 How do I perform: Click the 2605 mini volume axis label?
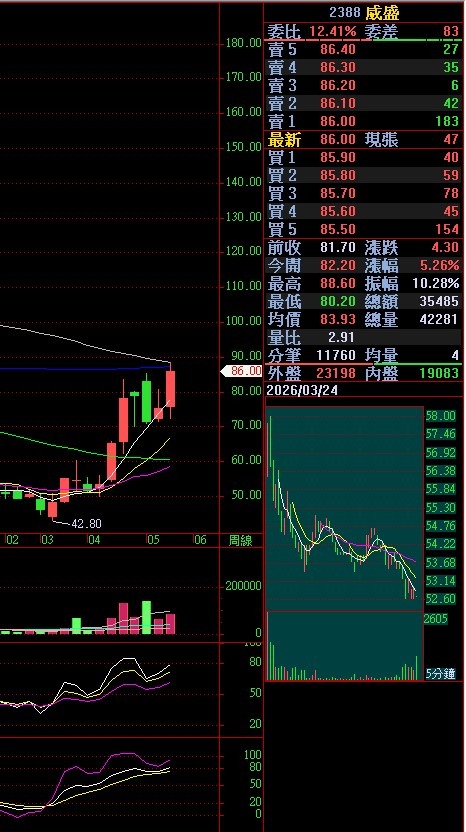coord(436,619)
